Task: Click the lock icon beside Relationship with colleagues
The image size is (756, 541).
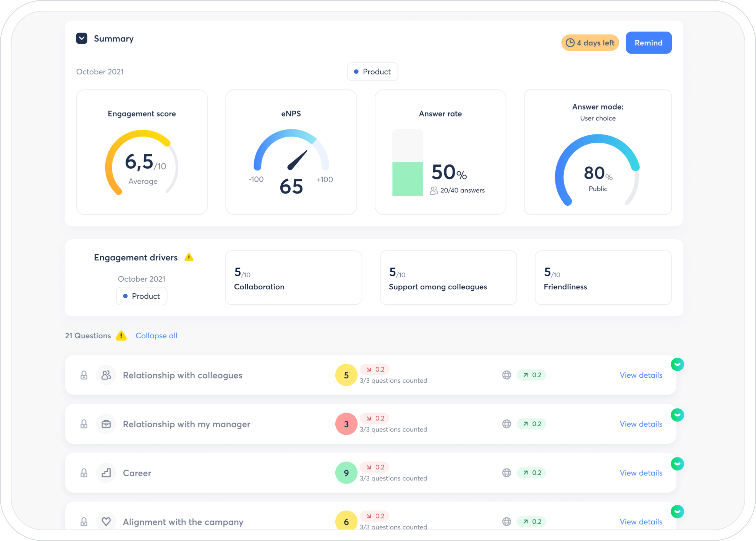Action: (x=84, y=375)
